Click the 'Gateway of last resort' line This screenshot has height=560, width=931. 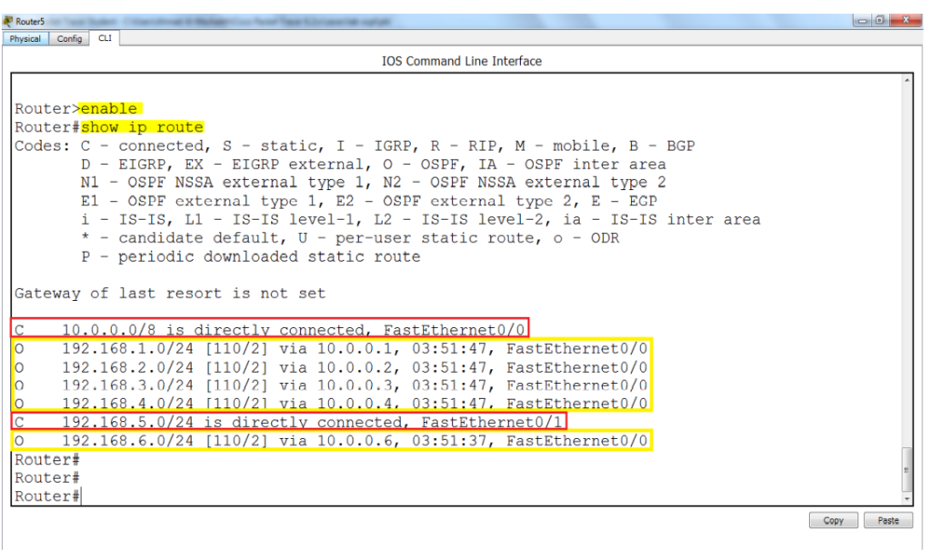(x=170, y=294)
